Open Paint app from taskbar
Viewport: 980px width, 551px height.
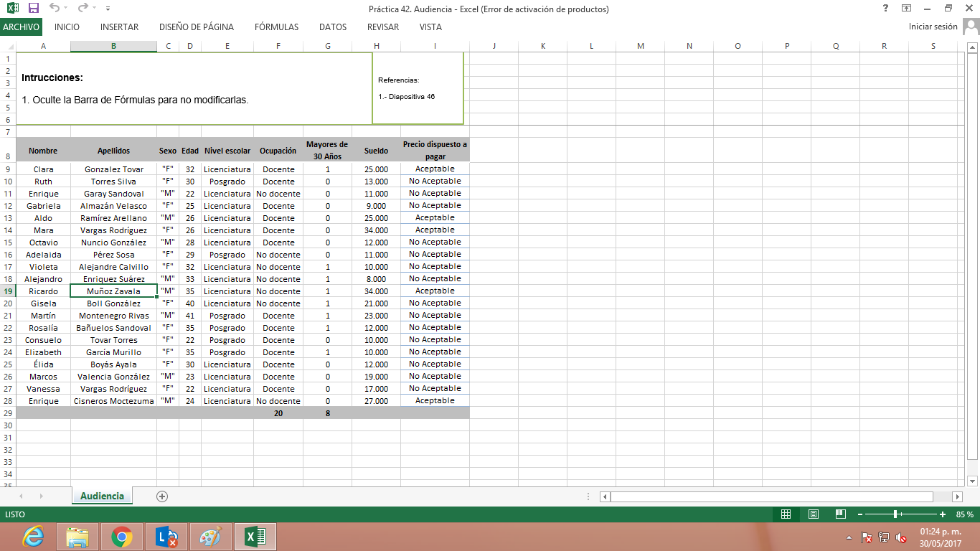211,537
